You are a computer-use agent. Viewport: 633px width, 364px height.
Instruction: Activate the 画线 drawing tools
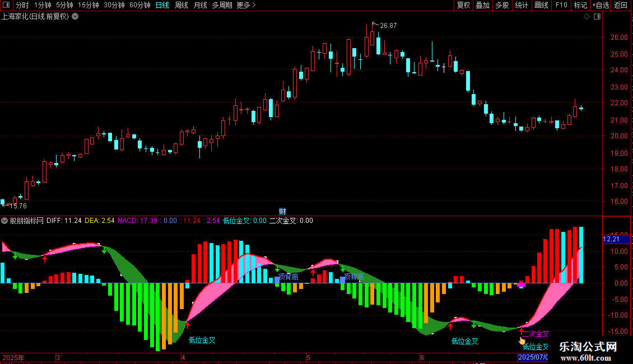coord(541,5)
